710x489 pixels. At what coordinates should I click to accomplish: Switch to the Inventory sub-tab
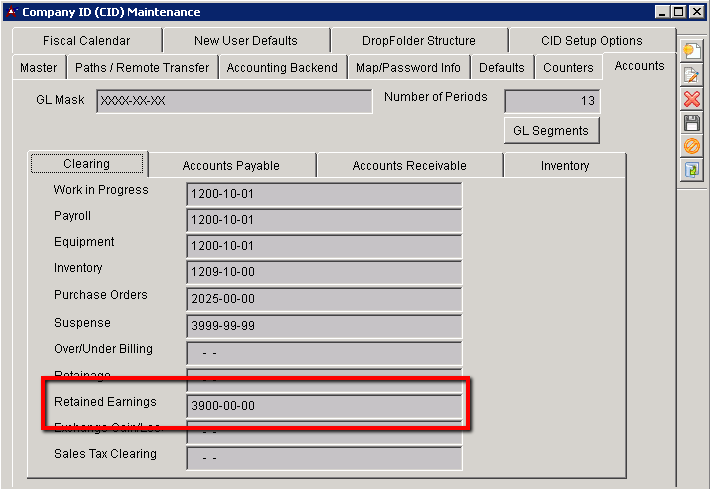pos(565,166)
